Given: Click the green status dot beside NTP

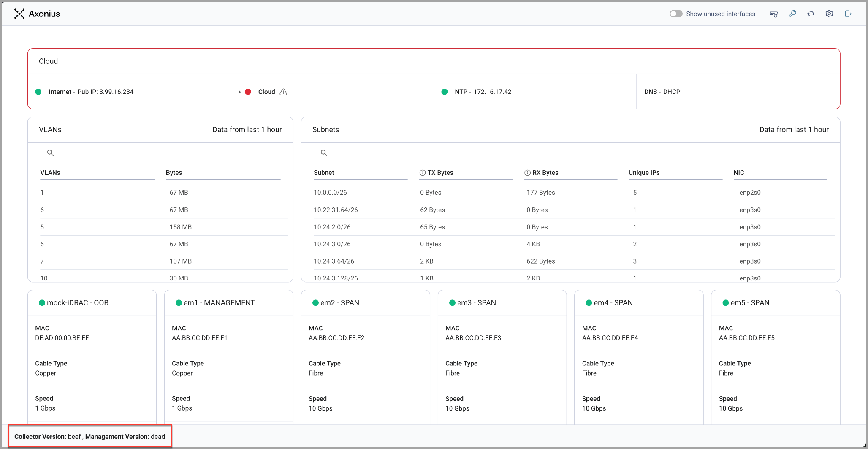Looking at the screenshot, I should (x=445, y=92).
